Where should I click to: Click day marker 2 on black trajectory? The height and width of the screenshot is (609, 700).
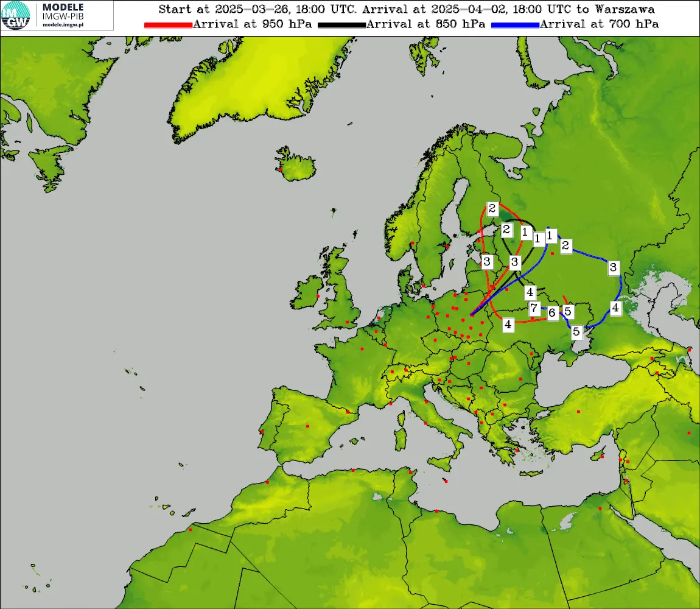point(506,230)
